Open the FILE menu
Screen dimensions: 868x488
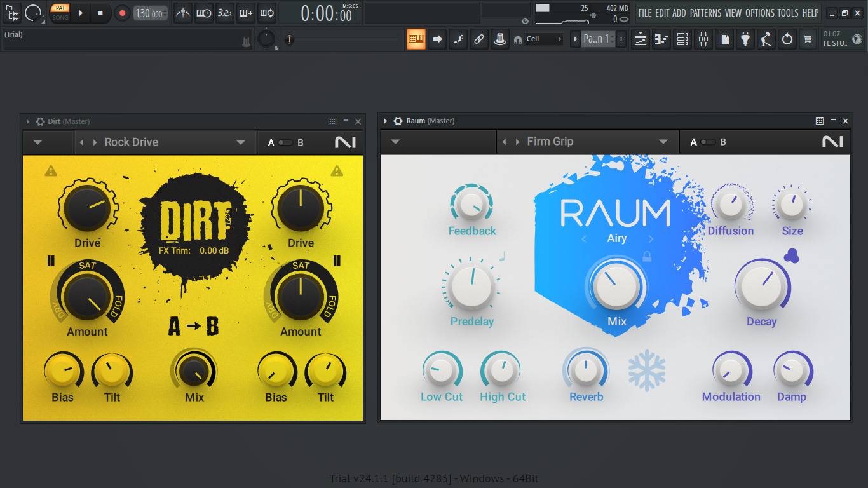[645, 13]
